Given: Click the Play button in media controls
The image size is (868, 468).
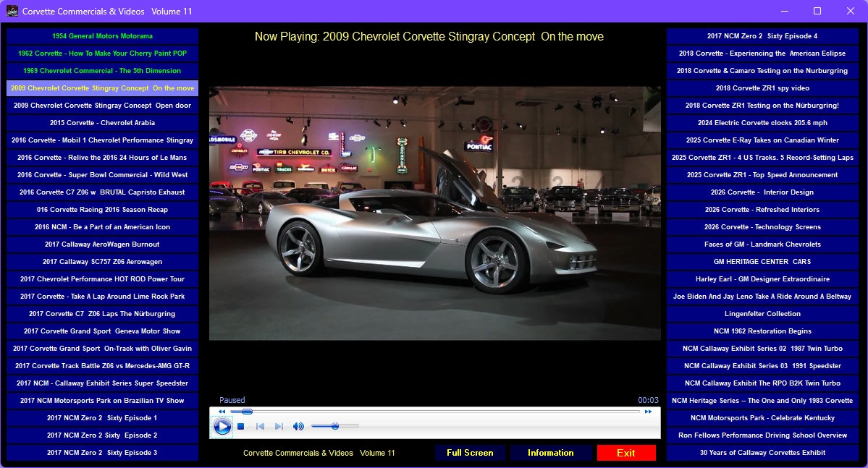Looking at the screenshot, I should [222, 427].
